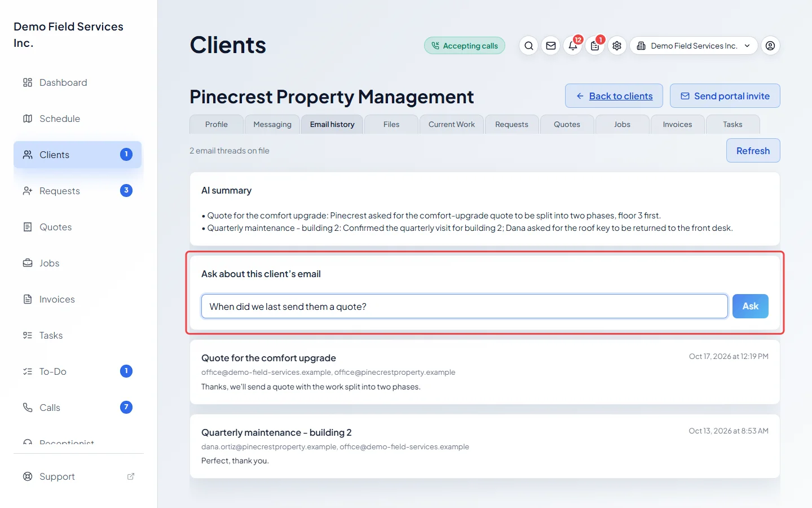Viewport: 812px width, 508px height.
Task: Open the search icon in header
Action: click(528, 46)
